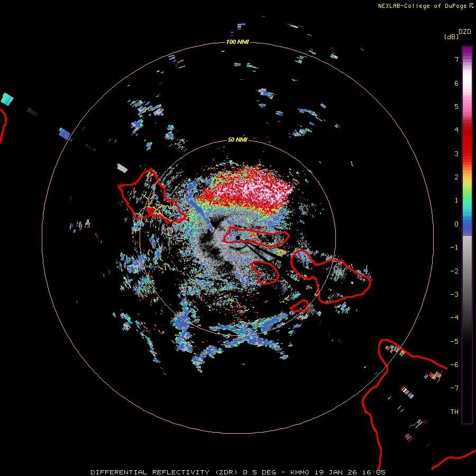
Task: Click the (ZDR) abbreviation in the caption
Action: coord(226,472)
